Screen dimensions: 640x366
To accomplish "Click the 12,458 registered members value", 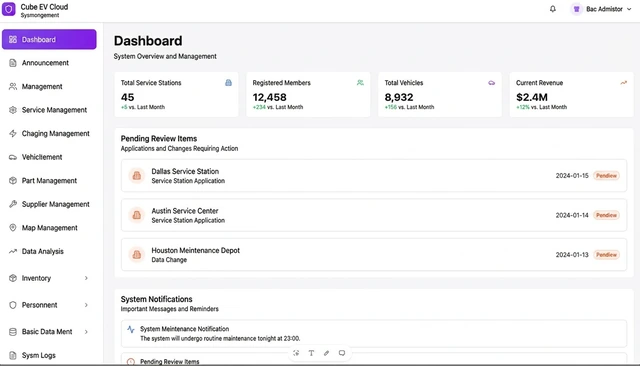I will (269, 98).
